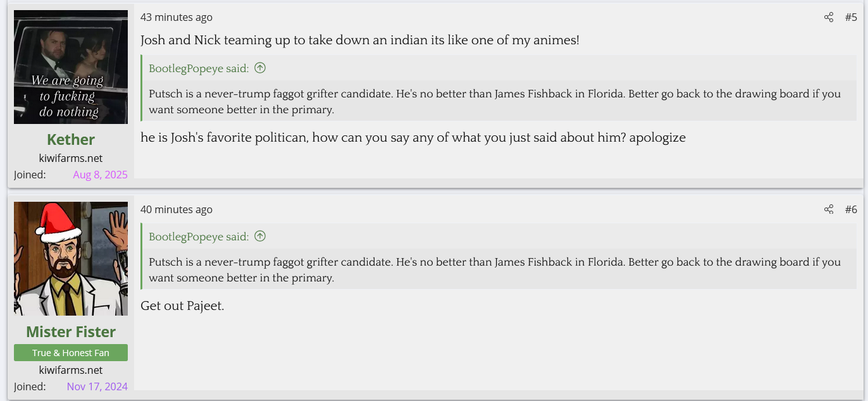Viewport: 868px width, 401px height.
Task: Open the Mister Fister username profile link
Action: point(71,332)
